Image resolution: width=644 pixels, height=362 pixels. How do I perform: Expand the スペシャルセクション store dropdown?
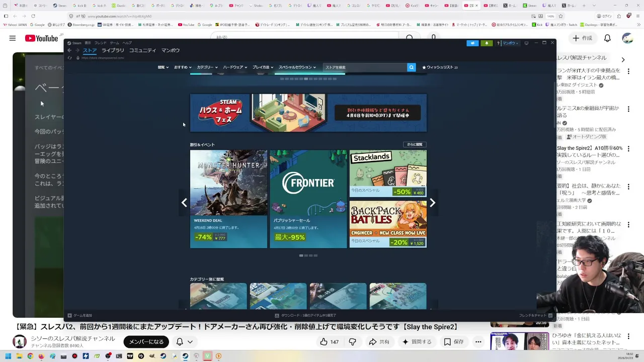click(x=297, y=67)
